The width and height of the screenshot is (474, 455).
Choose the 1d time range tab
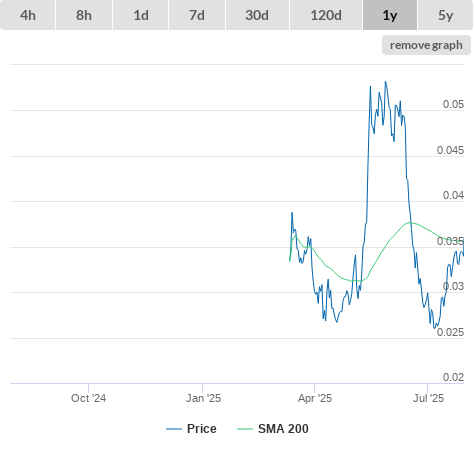pos(141,15)
